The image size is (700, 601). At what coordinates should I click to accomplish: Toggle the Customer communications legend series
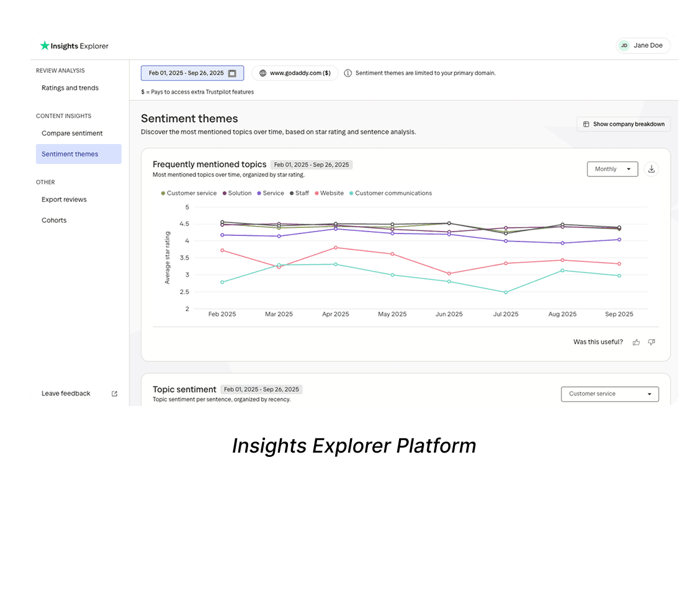[390, 193]
